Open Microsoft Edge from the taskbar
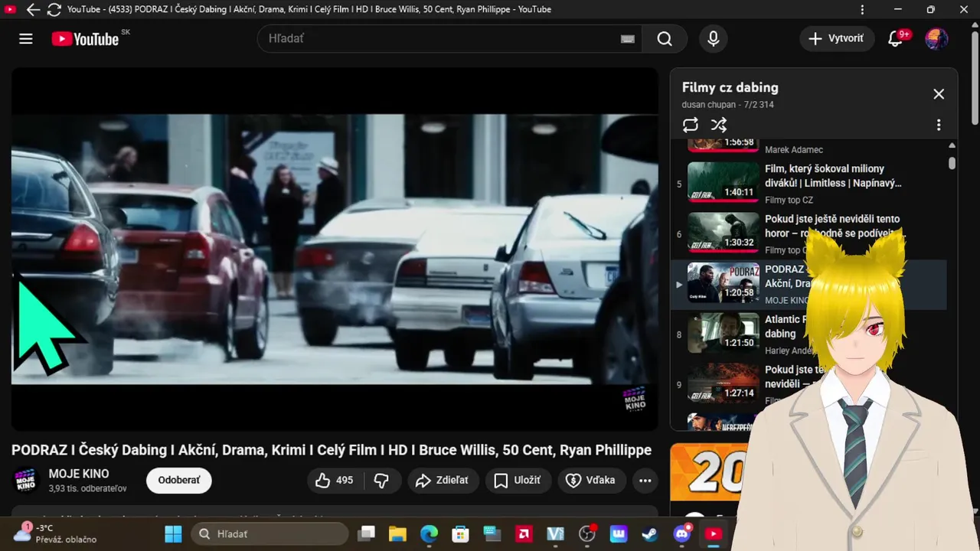 coord(429,533)
